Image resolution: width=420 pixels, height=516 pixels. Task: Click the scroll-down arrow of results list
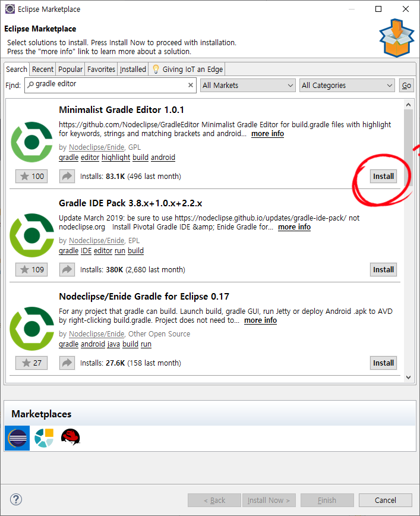pyautogui.click(x=408, y=377)
